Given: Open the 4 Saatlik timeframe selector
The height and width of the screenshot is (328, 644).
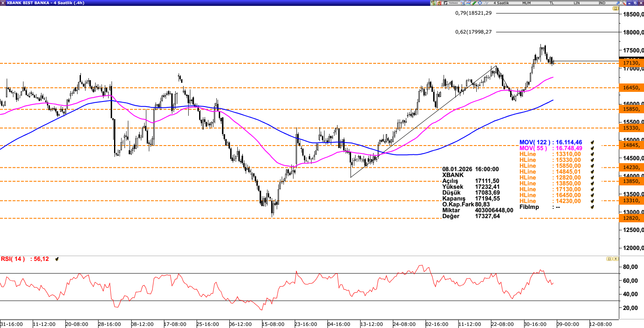Looking at the screenshot, I should pos(501,3).
